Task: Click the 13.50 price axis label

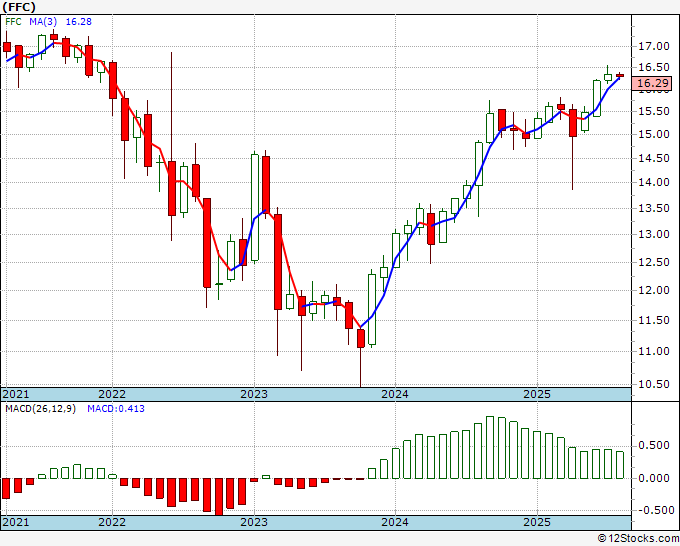Action: (x=654, y=208)
